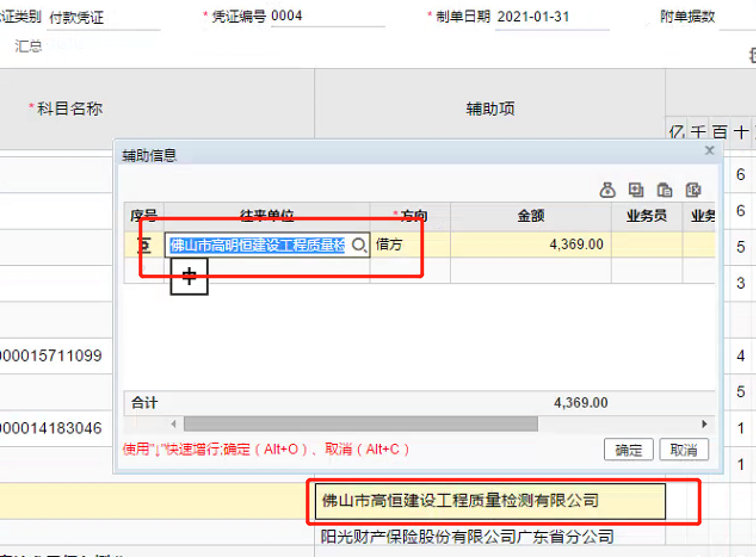756x557 pixels.
Task: Click the 序号 column header
Action: [144, 216]
